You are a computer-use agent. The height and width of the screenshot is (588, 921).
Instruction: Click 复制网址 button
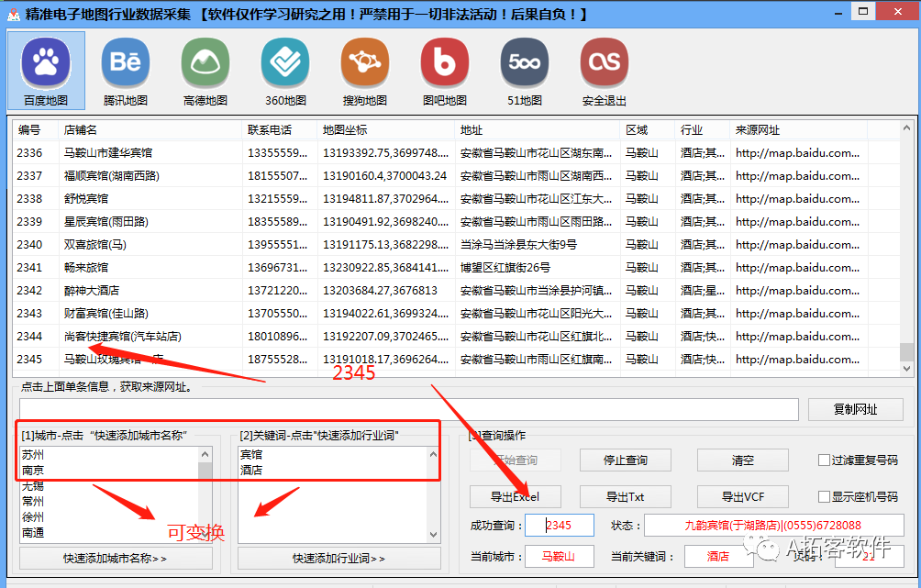coord(855,409)
